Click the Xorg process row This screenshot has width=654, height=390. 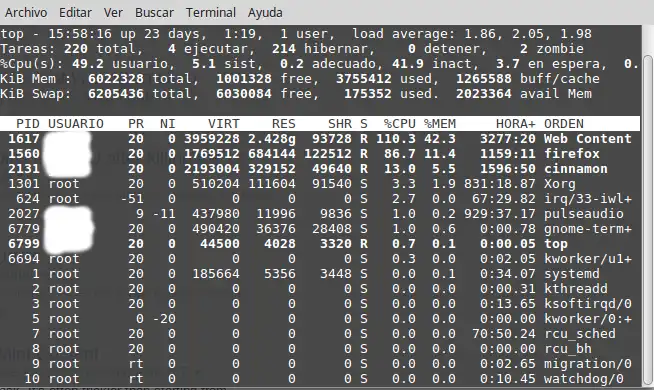(x=320, y=184)
